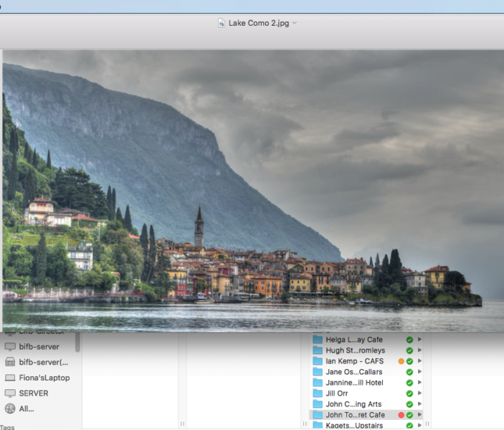Expand the Jane Os...Callars folder arrow
The width and height of the screenshot is (504, 430).
[x=419, y=372]
